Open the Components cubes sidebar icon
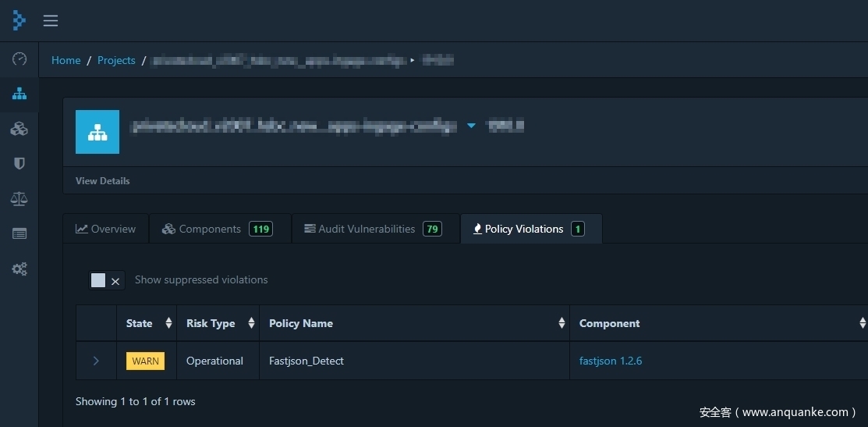The image size is (868, 427). click(19, 129)
